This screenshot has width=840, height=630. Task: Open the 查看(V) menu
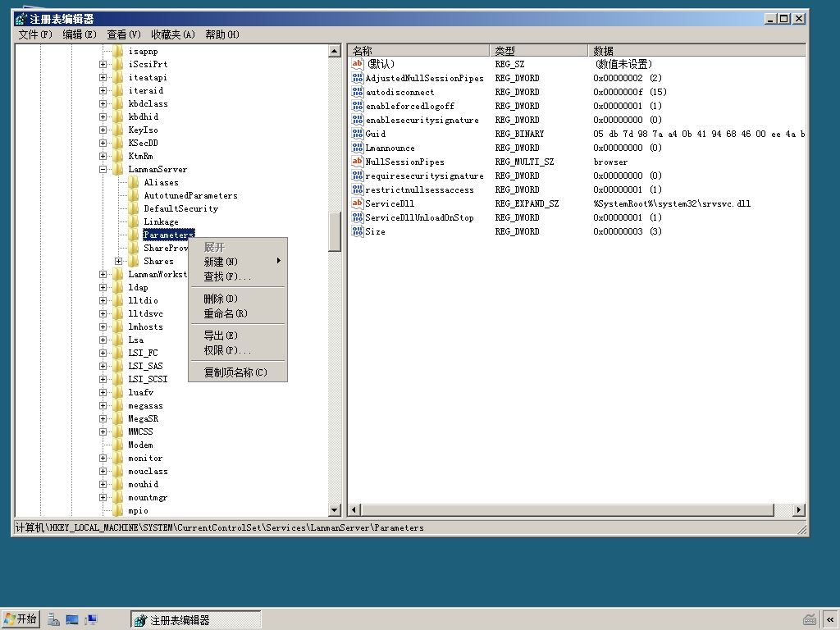124,34
